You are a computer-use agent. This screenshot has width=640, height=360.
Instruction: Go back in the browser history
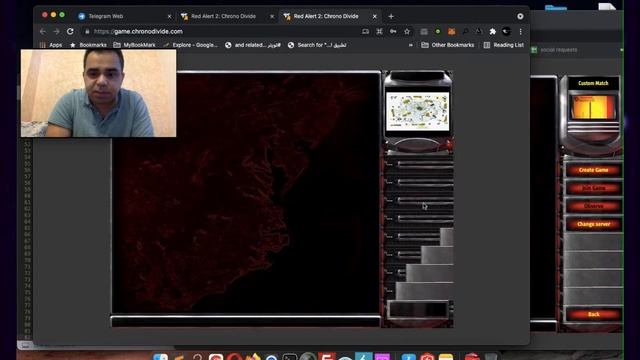click(x=43, y=31)
